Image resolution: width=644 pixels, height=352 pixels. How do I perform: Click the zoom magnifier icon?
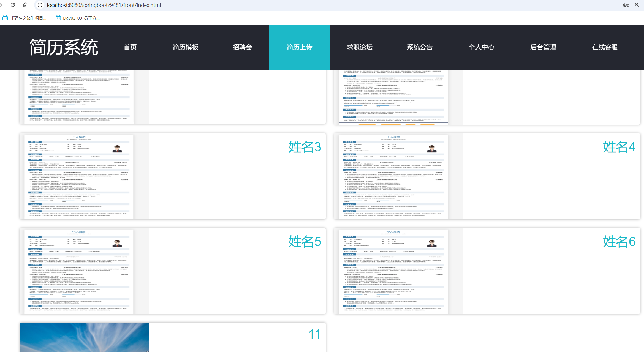(637, 5)
